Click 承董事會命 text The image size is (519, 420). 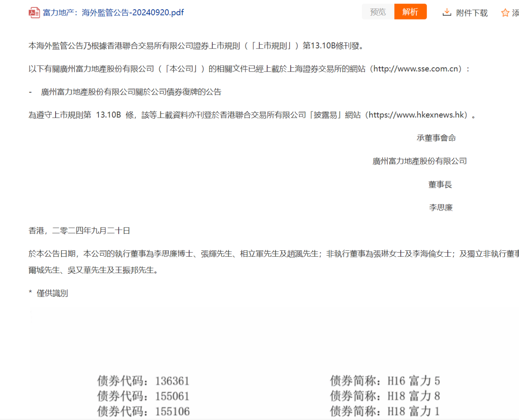pyautogui.click(x=436, y=138)
